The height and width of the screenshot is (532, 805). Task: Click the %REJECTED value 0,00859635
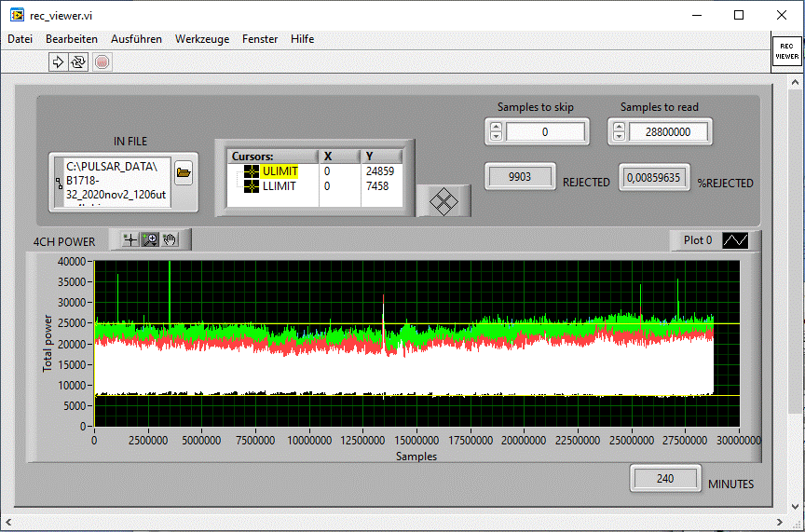tap(653, 178)
